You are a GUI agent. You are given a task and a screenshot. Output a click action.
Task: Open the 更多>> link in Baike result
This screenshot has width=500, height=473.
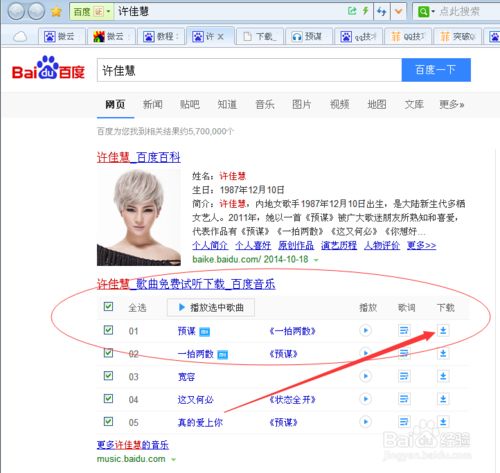(x=421, y=246)
